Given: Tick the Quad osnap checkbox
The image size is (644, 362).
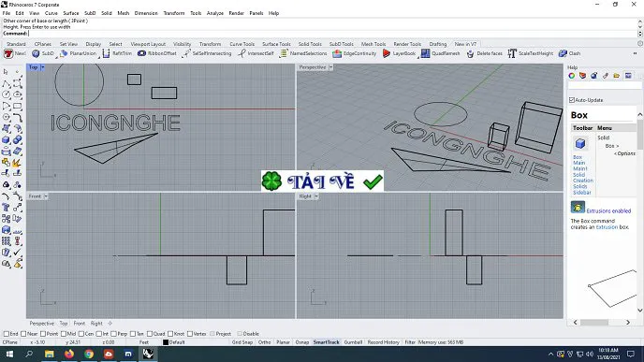Looking at the screenshot, I should click(150, 334).
